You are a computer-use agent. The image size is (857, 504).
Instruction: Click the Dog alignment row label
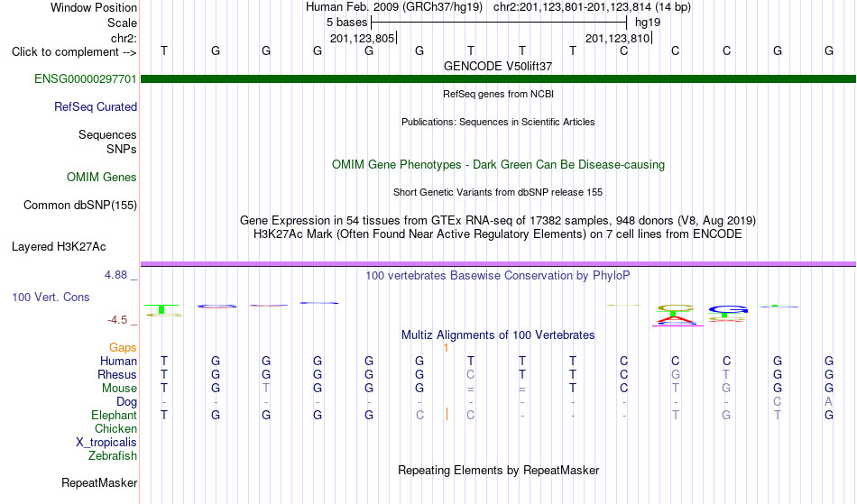pyautogui.click(x=127, y=402)
